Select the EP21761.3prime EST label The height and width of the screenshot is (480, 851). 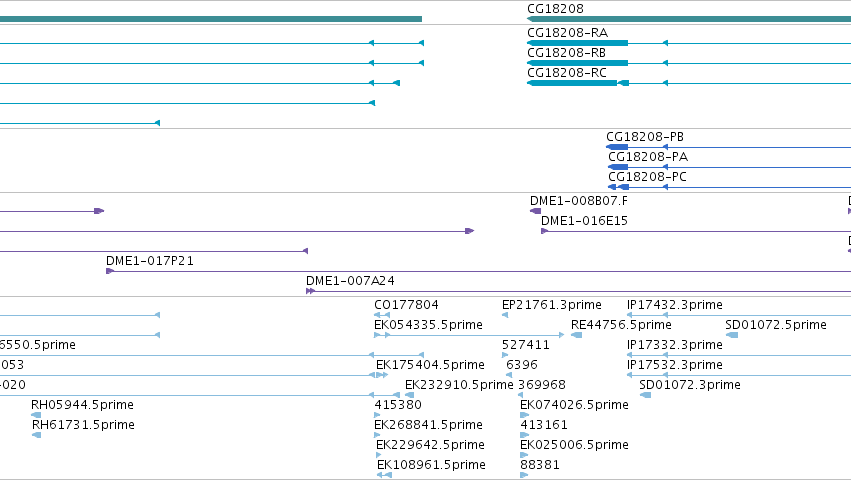[x=551, y=305]
